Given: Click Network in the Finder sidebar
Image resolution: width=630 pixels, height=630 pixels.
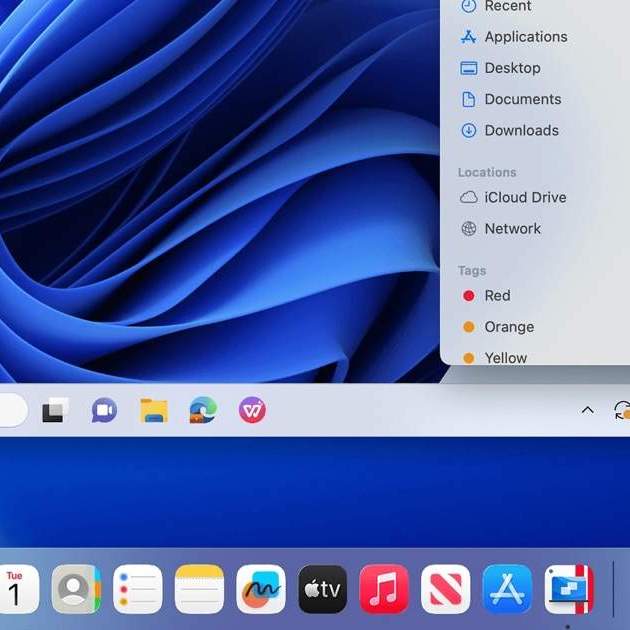Looking at the screenshot, I should point(512,228).
